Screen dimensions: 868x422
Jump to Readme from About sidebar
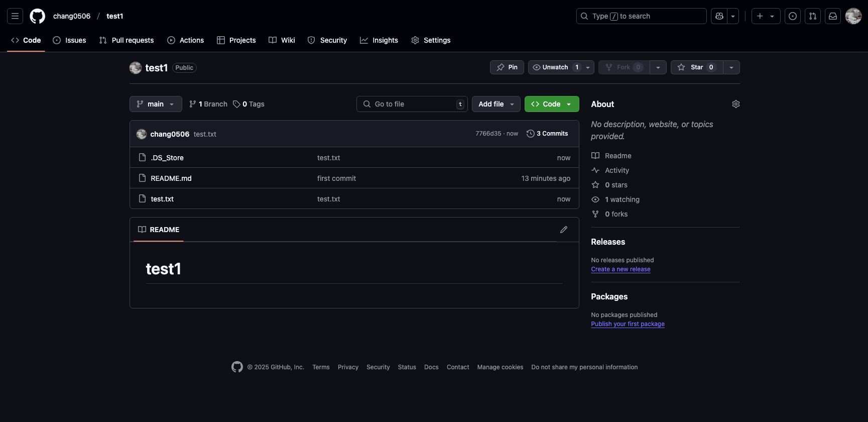(611, 156)
